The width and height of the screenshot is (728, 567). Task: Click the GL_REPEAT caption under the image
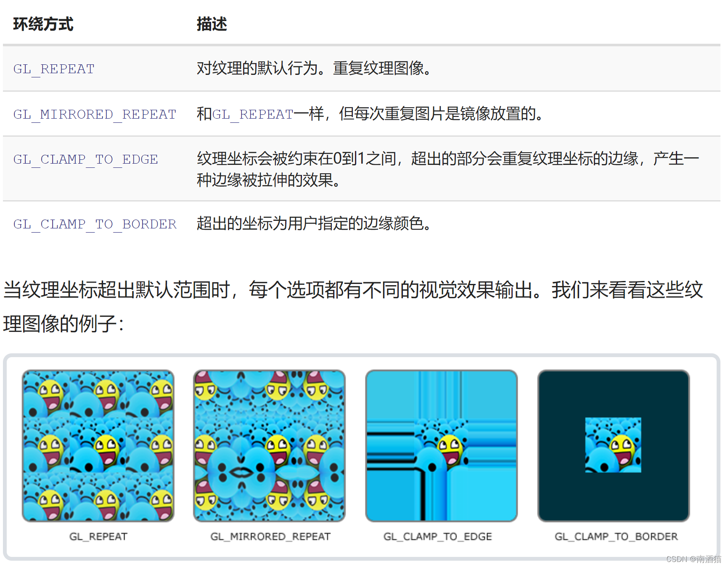click(x=98, y=536)
